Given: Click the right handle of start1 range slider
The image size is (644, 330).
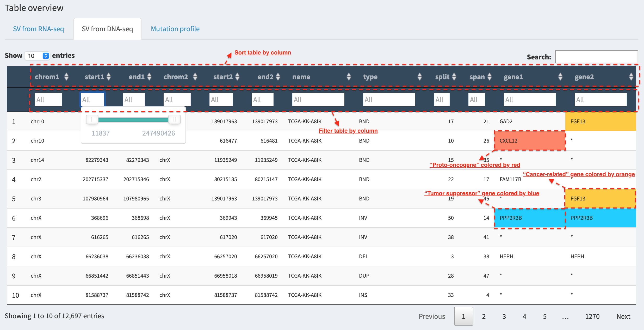Looking at the screenshot, I should [x=175, y=120].
